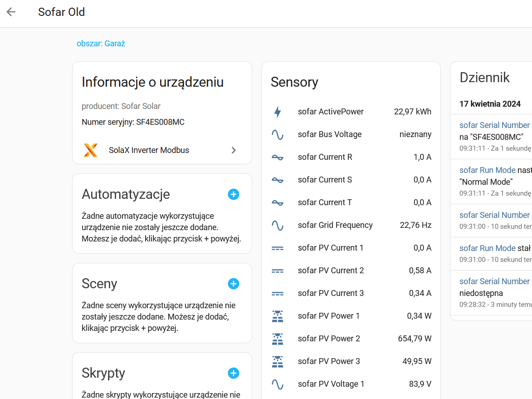The width and height of the screenshot is (532, 399).
Task: Open sofar Serial Number link marked niedostępna
Action: (x=494, y=281)
